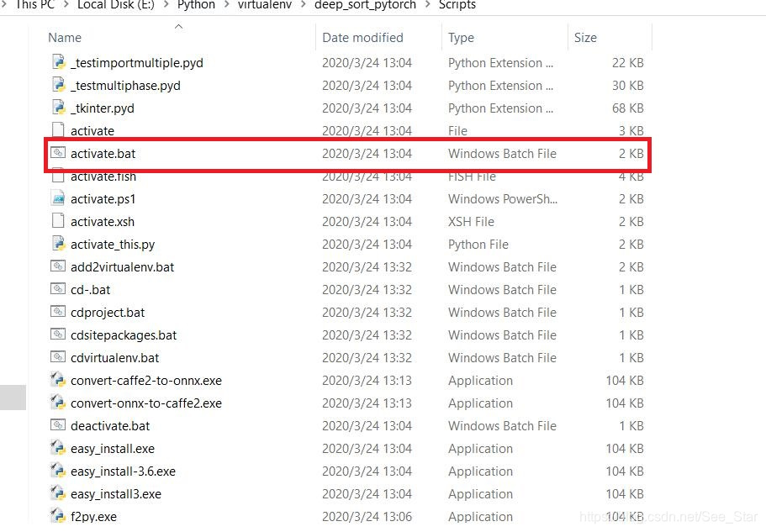Click the date of f2py.exe, 2020/3/24 13:06
Screen dimensions: 766x532
367,516
